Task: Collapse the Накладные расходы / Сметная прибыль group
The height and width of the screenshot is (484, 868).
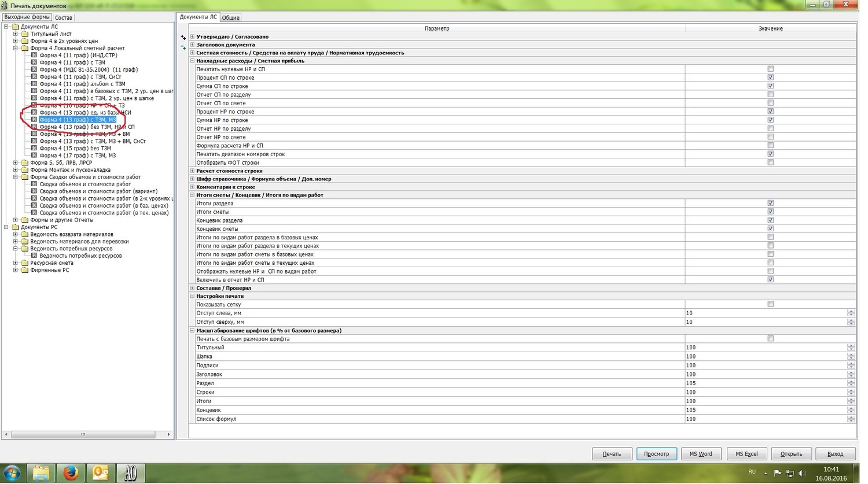Action: pyautogui.click(x=192, y=61)
